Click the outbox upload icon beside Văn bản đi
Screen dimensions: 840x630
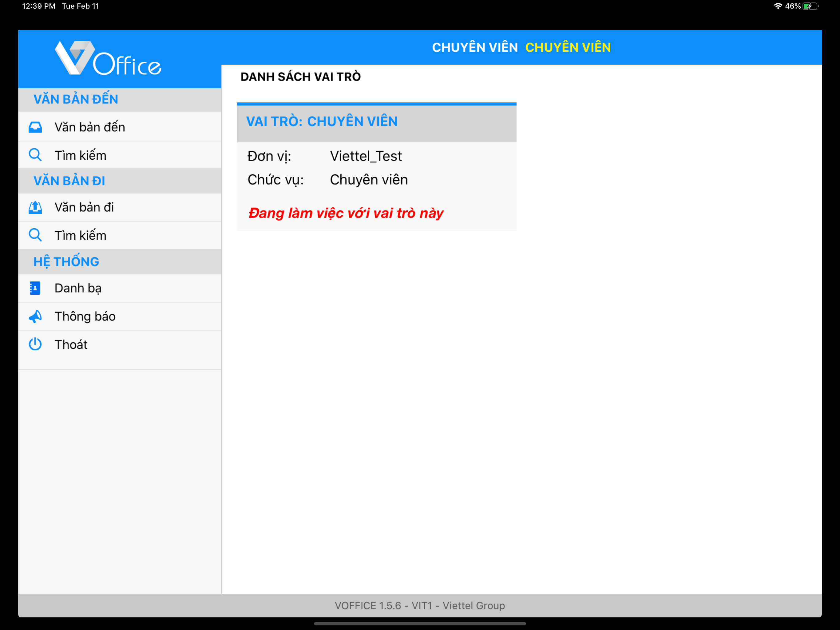pyautogui.click(x=35, y=207)
